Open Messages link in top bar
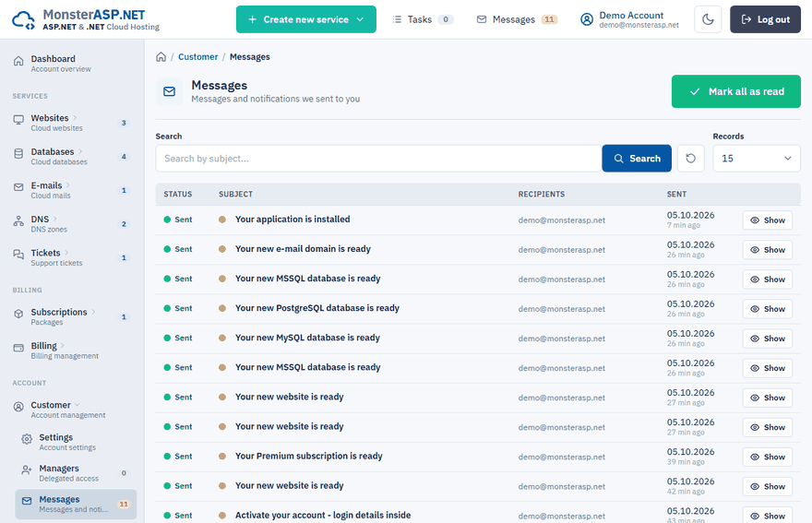Viewport: 812px width, 523px height. coord(517,19)
